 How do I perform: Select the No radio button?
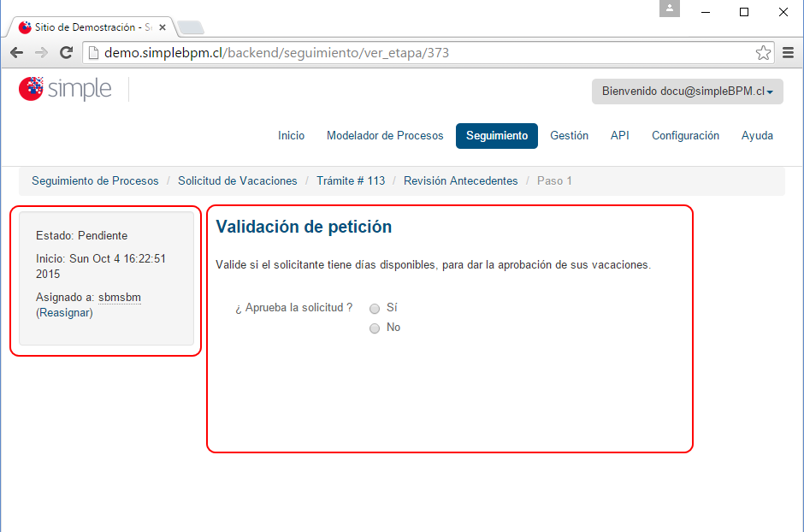click(374, 328)
